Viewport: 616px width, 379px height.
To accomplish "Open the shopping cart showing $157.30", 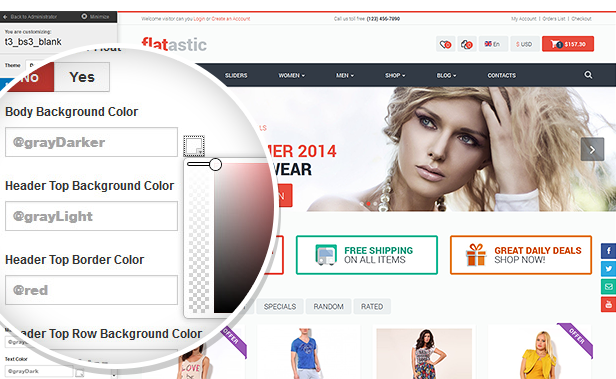I will tap(568, 44).
